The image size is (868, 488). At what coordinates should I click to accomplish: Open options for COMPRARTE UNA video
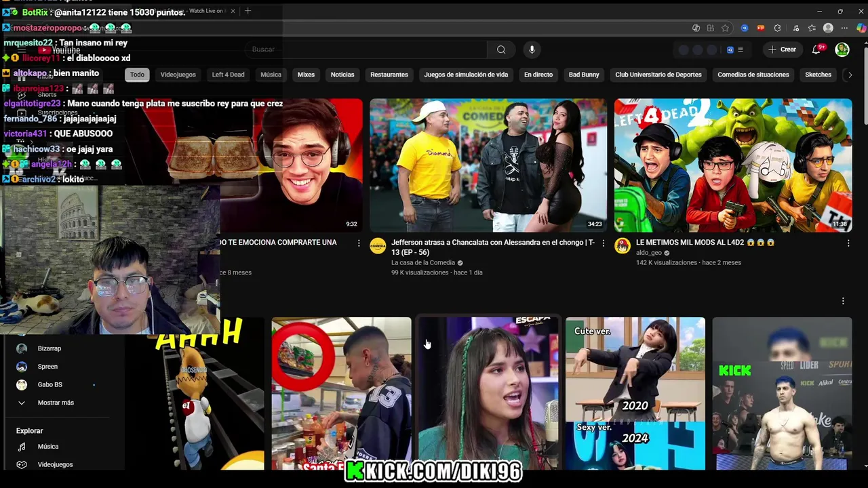point(359,243)
